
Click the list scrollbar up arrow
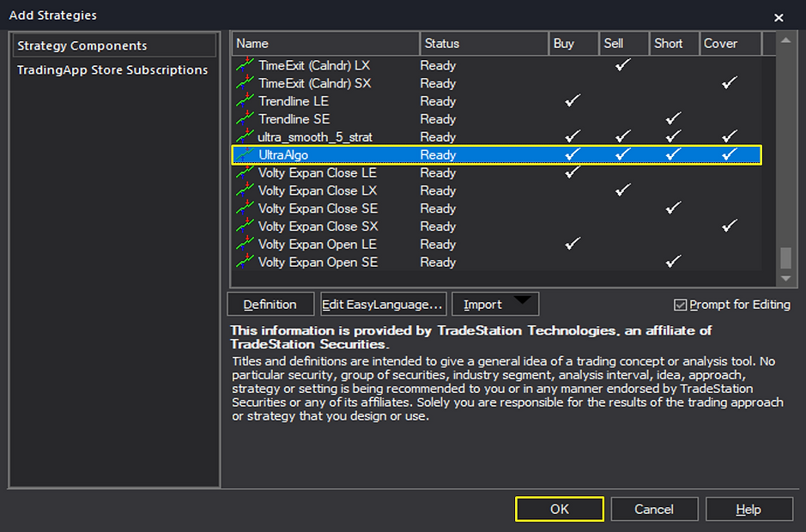786,40
